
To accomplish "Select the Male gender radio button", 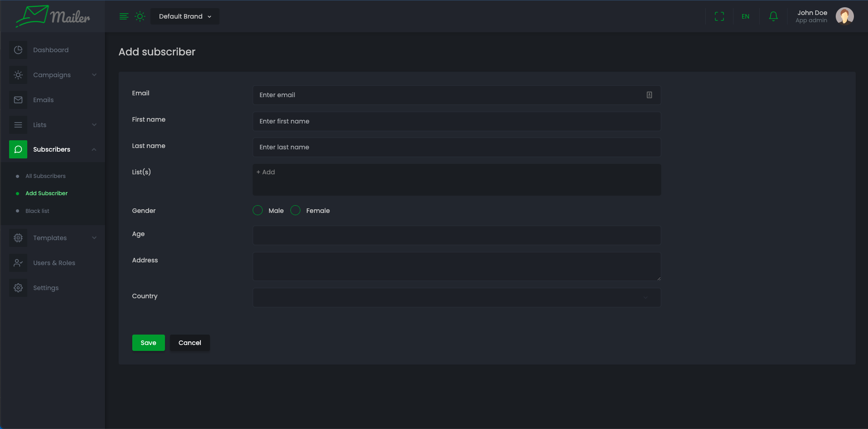I will 258,210.
